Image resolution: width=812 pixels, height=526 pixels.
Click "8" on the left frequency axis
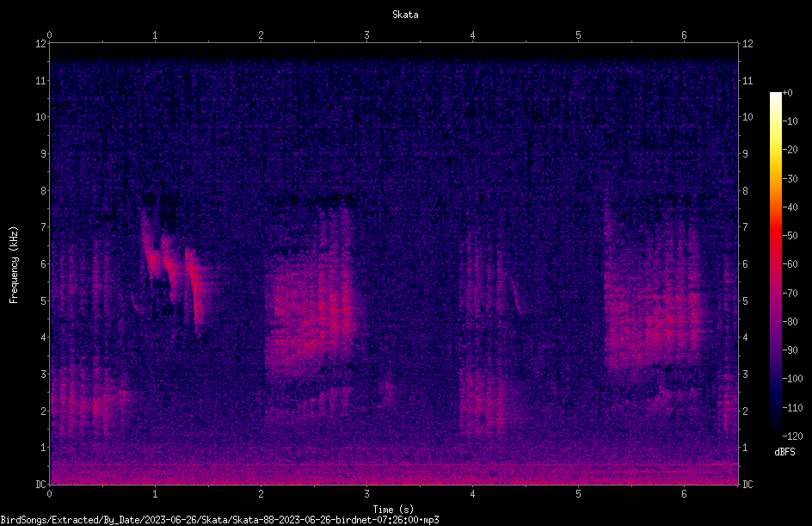(x=43, y=191)
